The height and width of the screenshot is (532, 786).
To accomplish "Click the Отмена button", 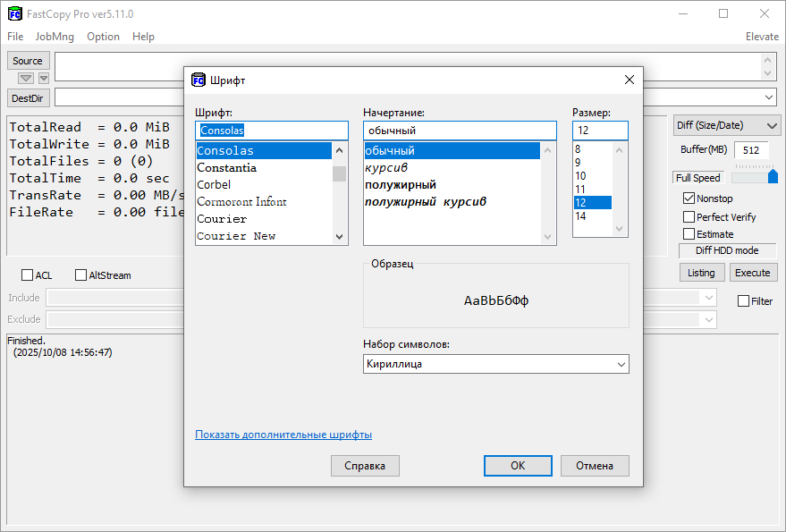I will [x=595, y=466].
